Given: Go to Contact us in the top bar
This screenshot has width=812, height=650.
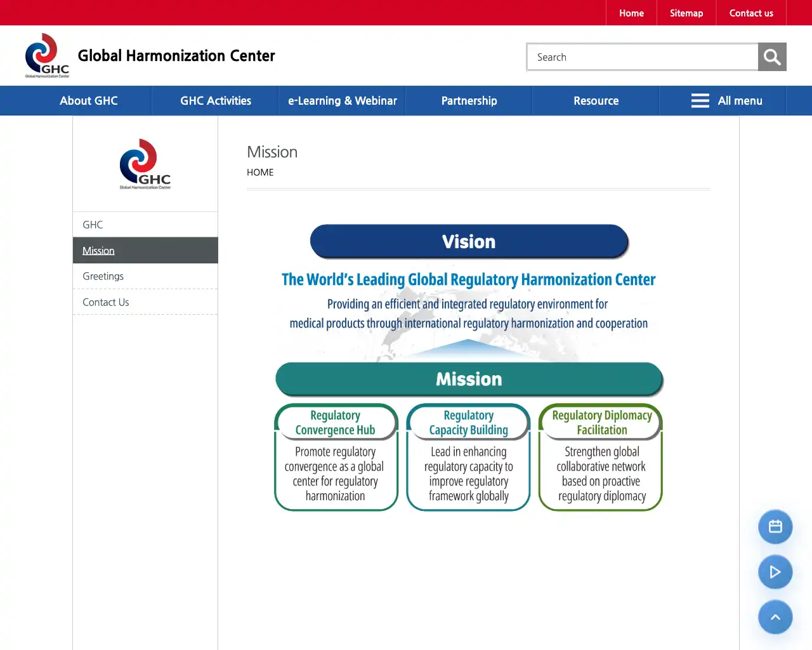Looking at the screenshot, I should pyautogui.click(x=751, y=13).
